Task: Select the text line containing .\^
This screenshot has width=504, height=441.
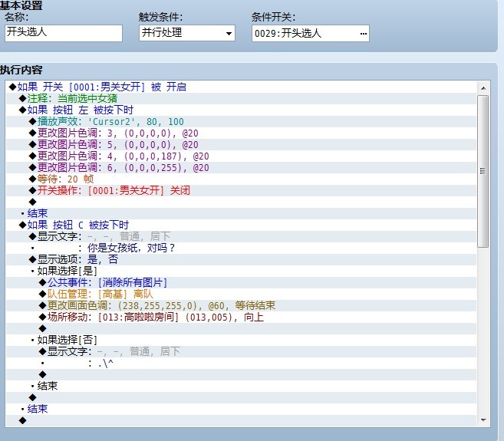Action: coord(241,364)
